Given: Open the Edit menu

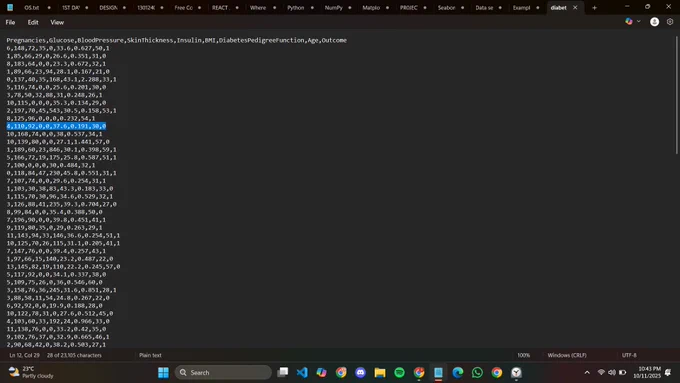Looking at the screenshot, I should (x=33, y=22).
